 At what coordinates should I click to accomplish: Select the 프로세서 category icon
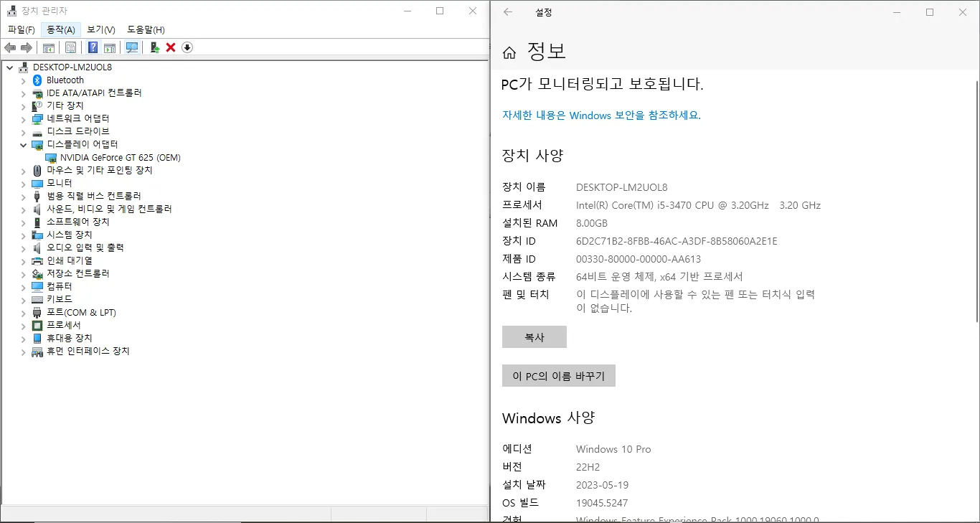(38, 325)
